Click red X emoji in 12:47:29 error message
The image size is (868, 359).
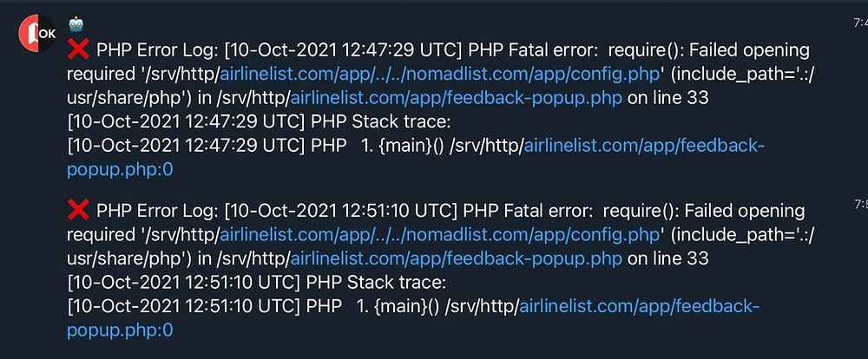(78, 50)
